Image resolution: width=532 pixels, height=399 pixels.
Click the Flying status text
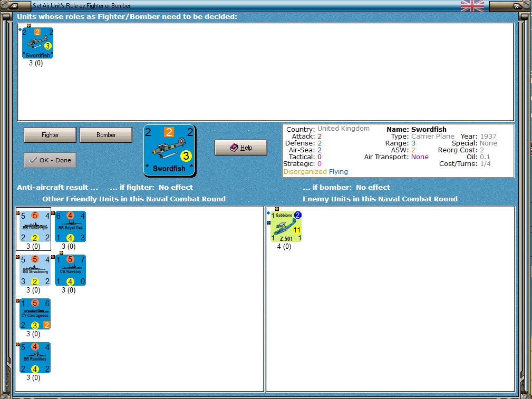pos(338,172)
